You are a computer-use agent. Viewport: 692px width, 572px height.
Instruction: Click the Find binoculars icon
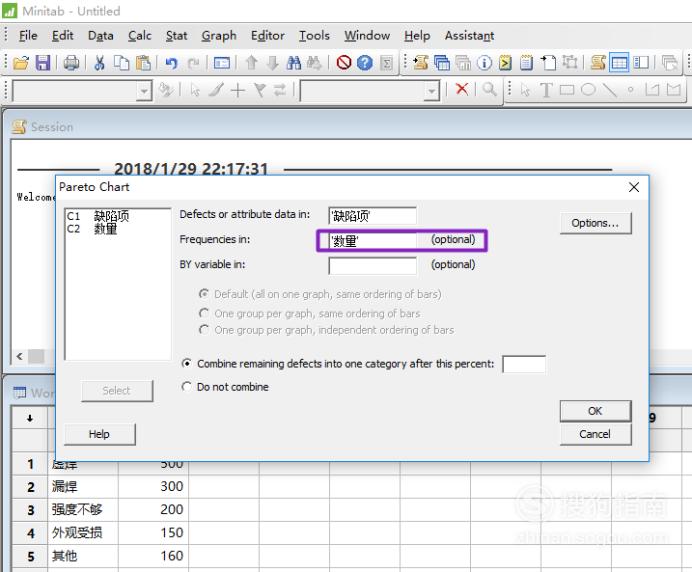pyautogui.click(x=293, y=63)
